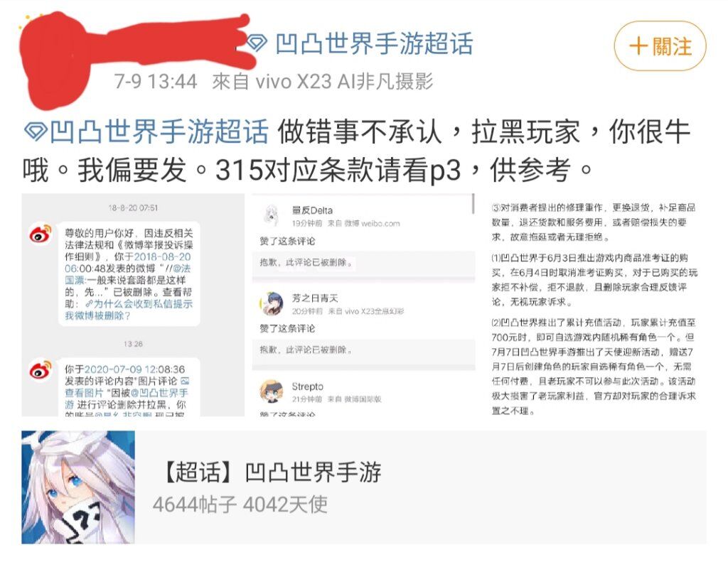Open the 凹凸世界手游超话 link in the header
Screen dimensions: 728x584
pyautogui.click(x=374, y=45)
